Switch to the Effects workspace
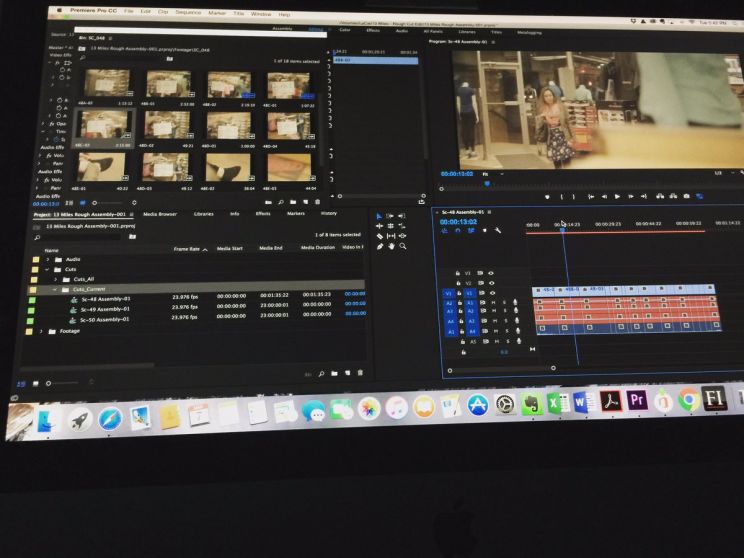Image resolution: width=744 pixels, height=558 pixels. pos(373,30)
